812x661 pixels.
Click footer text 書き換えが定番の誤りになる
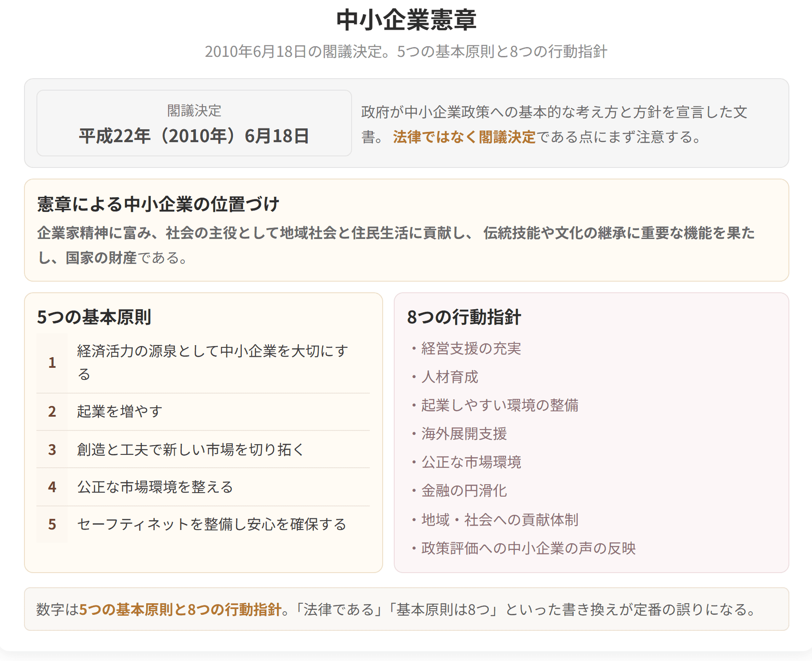point(656,609)
